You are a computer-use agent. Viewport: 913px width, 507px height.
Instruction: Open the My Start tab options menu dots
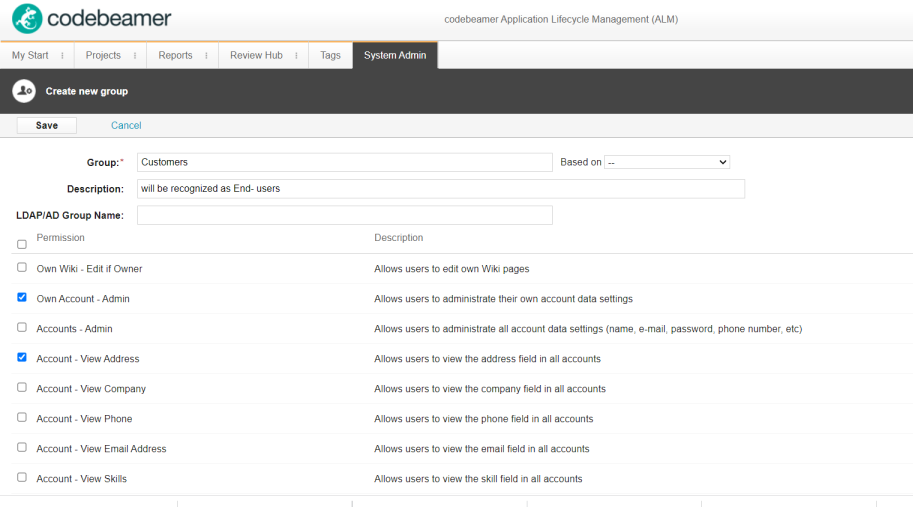tap(63, 56)
